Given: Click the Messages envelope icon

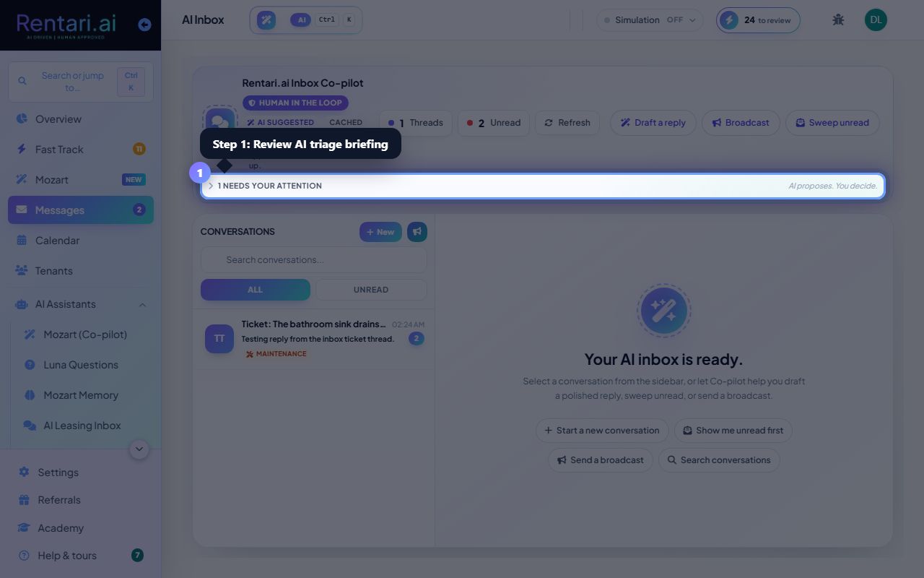Looking at the screenshot, I should tap(22, 210).
